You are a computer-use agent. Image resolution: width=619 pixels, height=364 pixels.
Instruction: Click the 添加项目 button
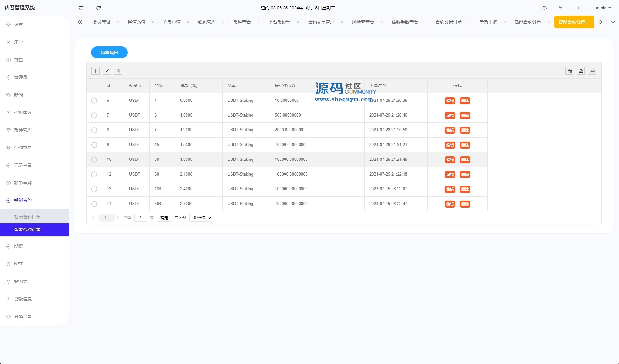pyautogui.click(x=109, y=52)
